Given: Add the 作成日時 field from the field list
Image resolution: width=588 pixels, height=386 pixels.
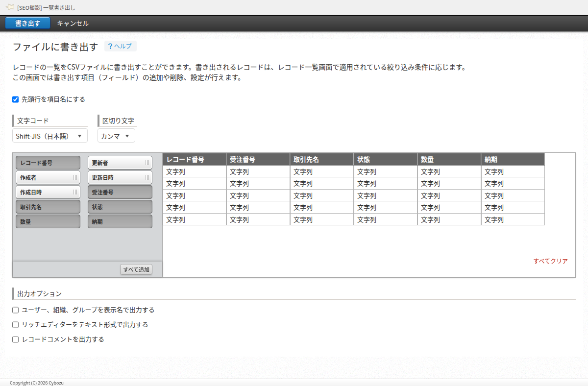Looking at the screenshot, I should point(48,192).
